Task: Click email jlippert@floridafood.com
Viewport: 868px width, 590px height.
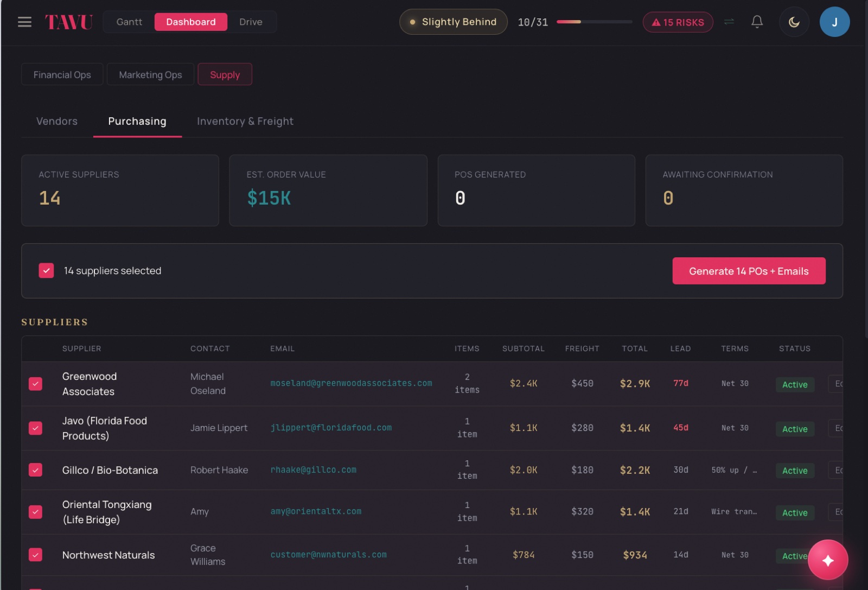Action: coord(331,428)
